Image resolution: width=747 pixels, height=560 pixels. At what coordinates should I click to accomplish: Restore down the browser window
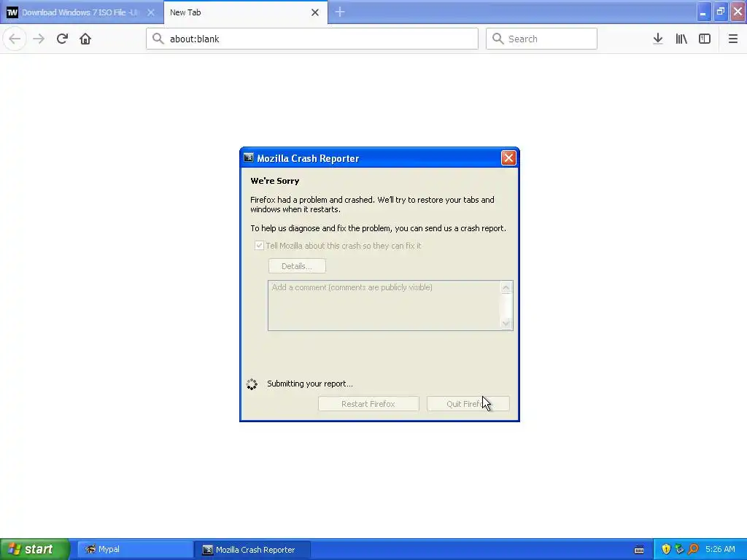point(720,12)
